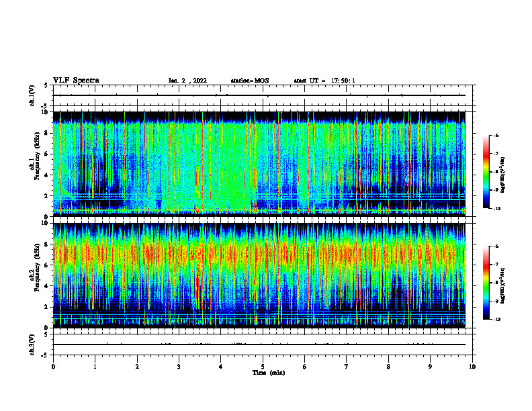Click the 'ch.3(V)' waveform axis label
Viewport: 532px width, 411px height.
pos(32,345)
